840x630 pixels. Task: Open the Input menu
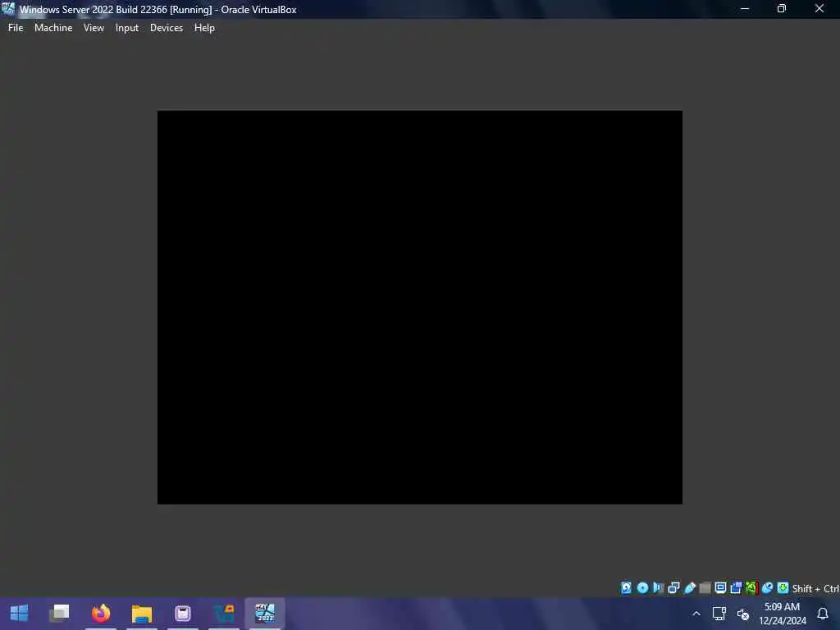pos(127,28)
